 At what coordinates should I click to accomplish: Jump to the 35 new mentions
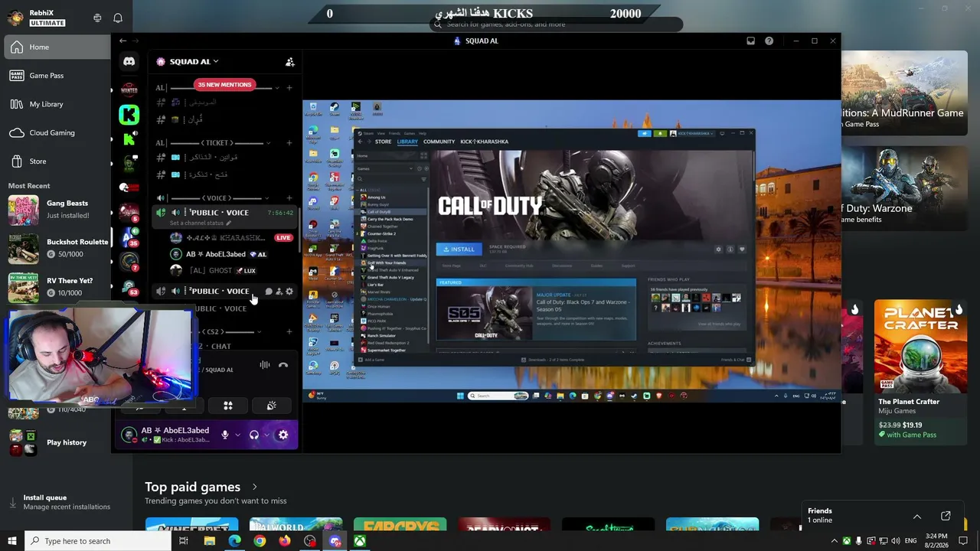(x=224, y=85)
